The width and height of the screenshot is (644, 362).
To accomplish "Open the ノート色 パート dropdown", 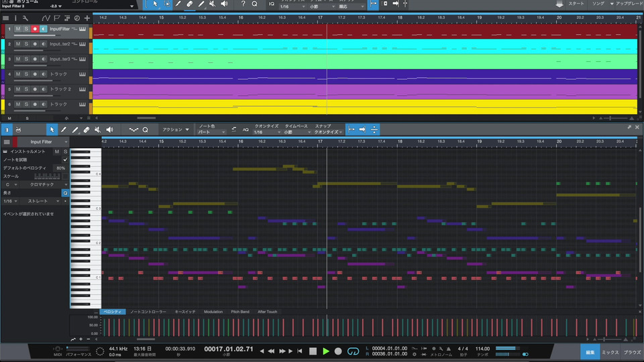I will tap(211, 132).
